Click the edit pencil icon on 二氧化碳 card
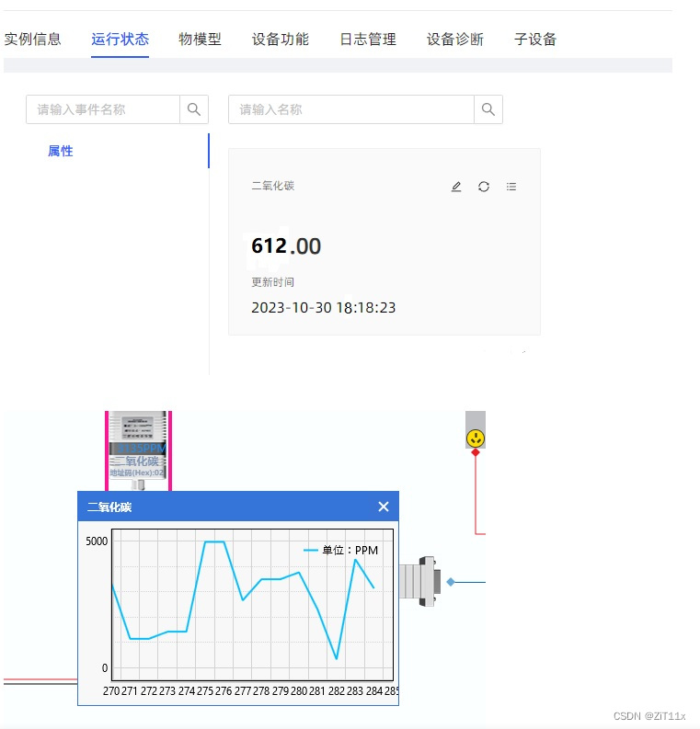This screenshot has height=729, width=700. coord(456,187)
